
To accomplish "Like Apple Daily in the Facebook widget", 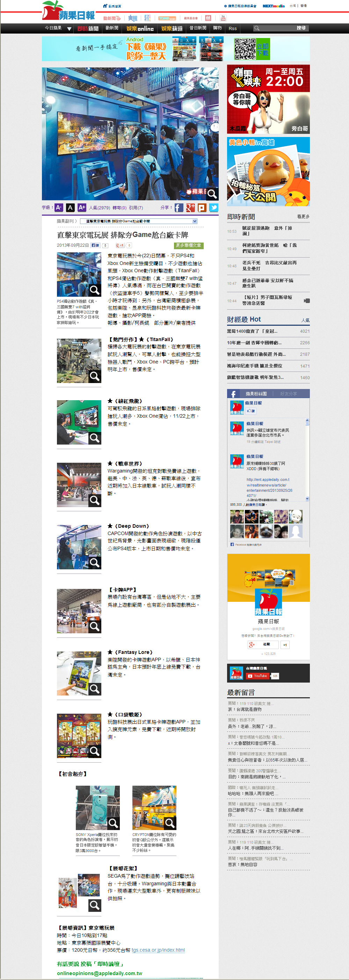I will [x=251, y=411].
